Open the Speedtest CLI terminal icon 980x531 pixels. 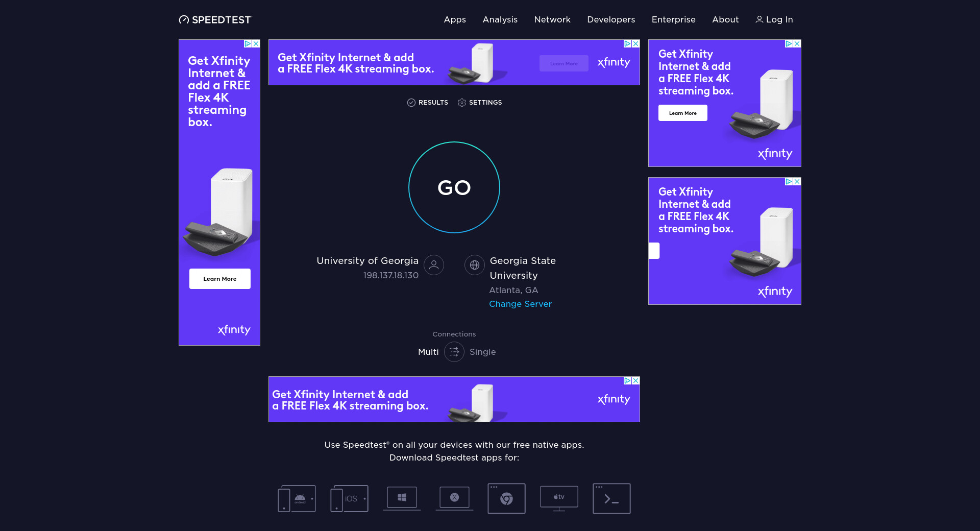point(611,498)
